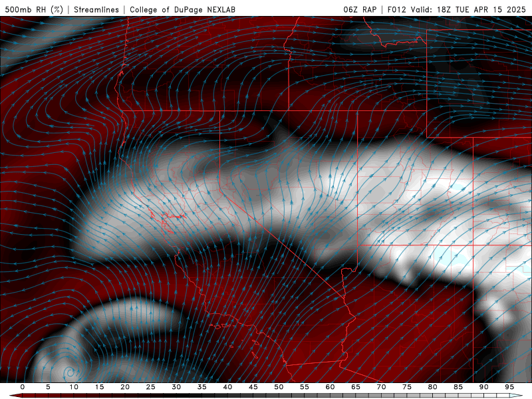Click the '90' color scale label
The height and width of the screenshot is (399, 532).
pyautogui.click(x=484, y=387)
